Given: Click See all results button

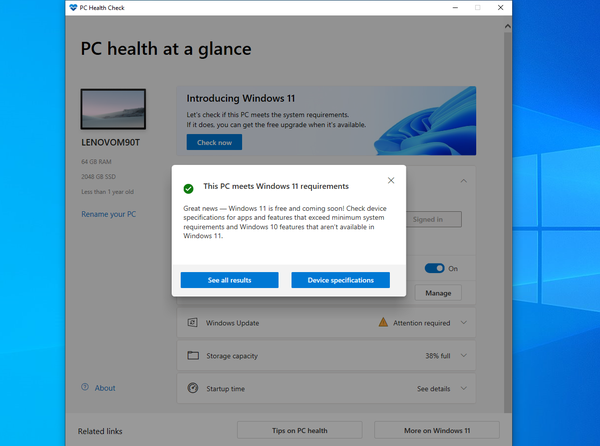Looking at the screenshot, I should pos(229,280).
